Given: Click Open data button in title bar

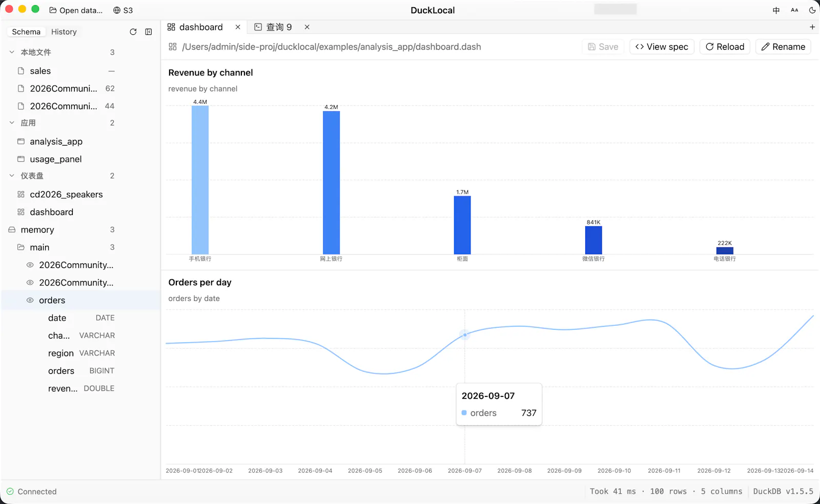Looking at the screenshot, I should point(76,10).
